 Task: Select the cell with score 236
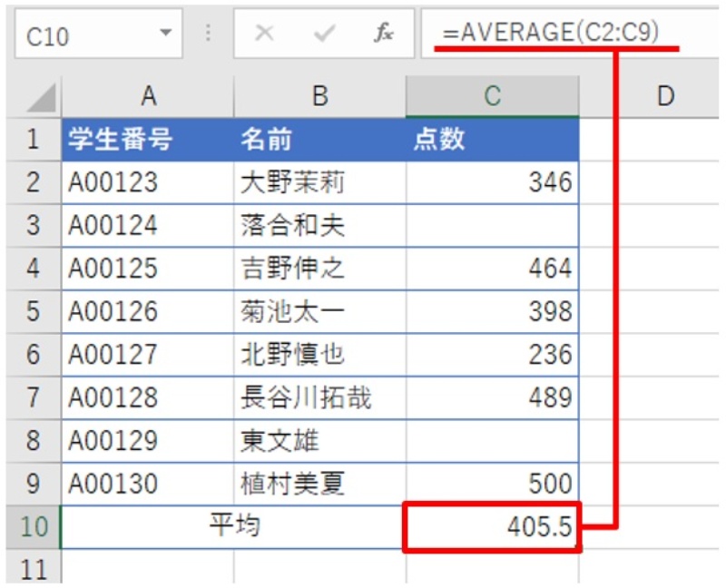[493, 352]
